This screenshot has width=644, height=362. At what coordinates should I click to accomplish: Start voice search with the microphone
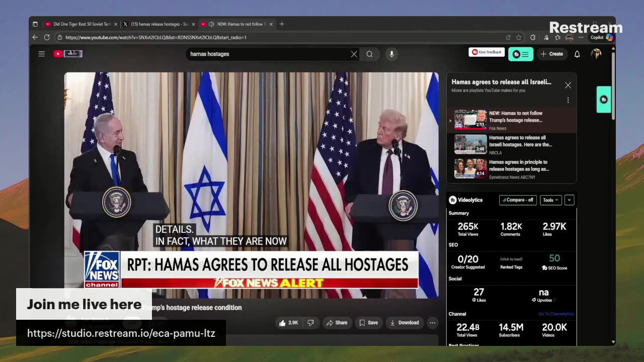391,54
